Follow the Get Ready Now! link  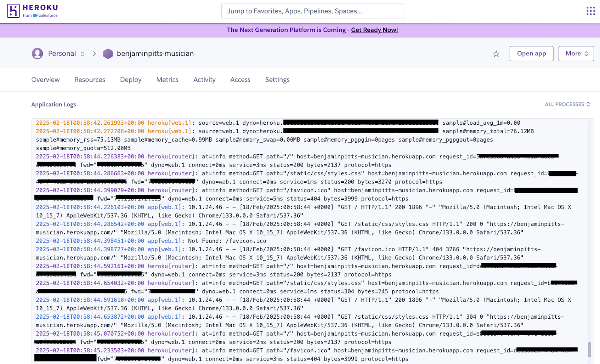pos(374,30)
